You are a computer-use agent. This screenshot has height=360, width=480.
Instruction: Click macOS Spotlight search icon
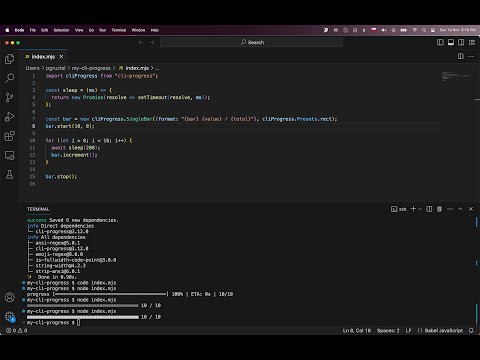coord(424,30)
